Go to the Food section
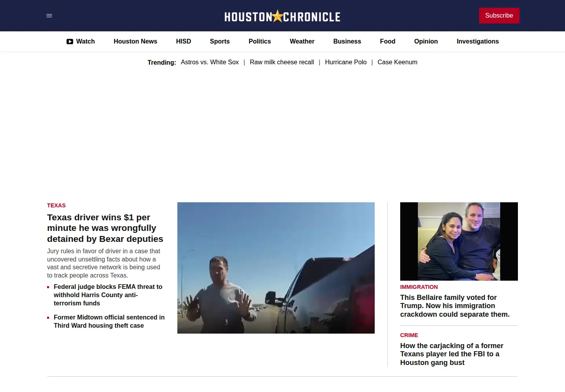The width and height of the screenshot is (565, 392). 388,42
